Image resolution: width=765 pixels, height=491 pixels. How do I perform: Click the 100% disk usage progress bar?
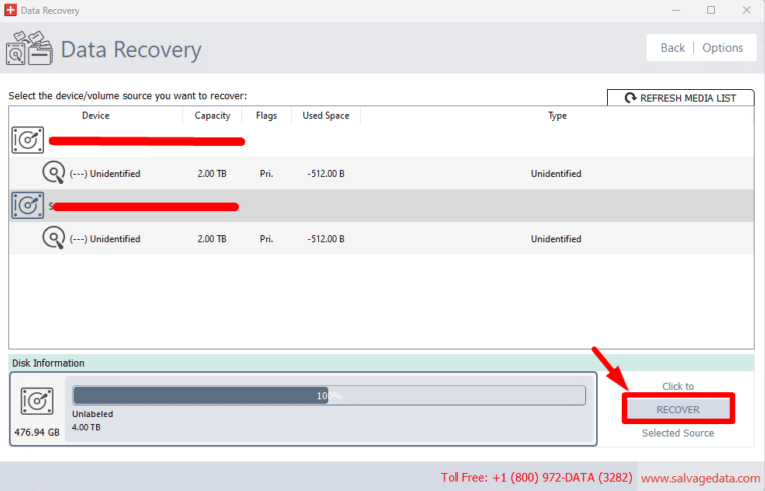[x=329, y=395]
